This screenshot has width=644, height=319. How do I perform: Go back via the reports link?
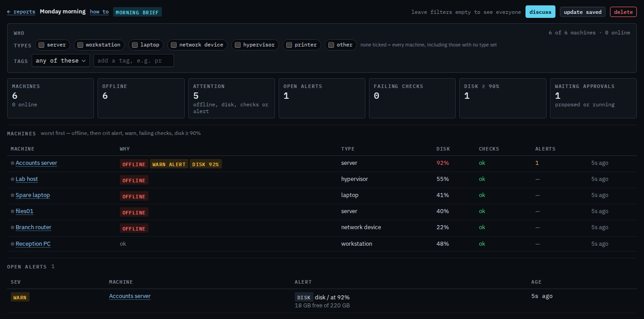click(x=21, y=12)
